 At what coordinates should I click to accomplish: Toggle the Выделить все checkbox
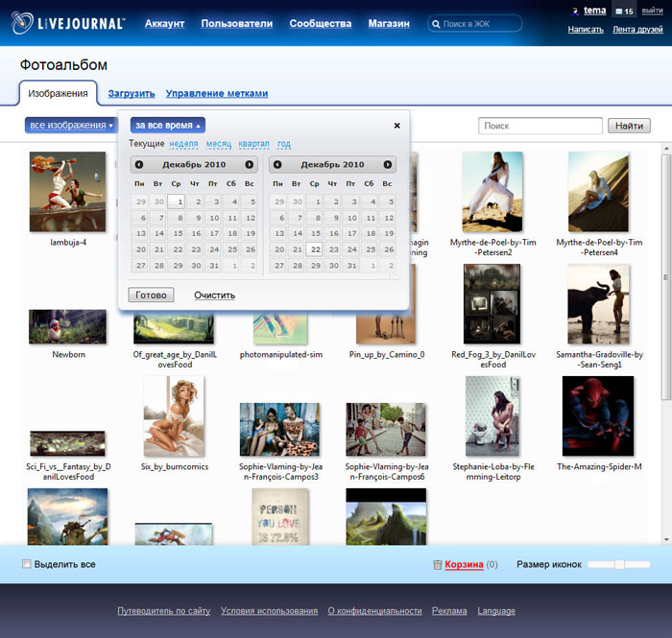pyautogui.click(x=27, y=564)
